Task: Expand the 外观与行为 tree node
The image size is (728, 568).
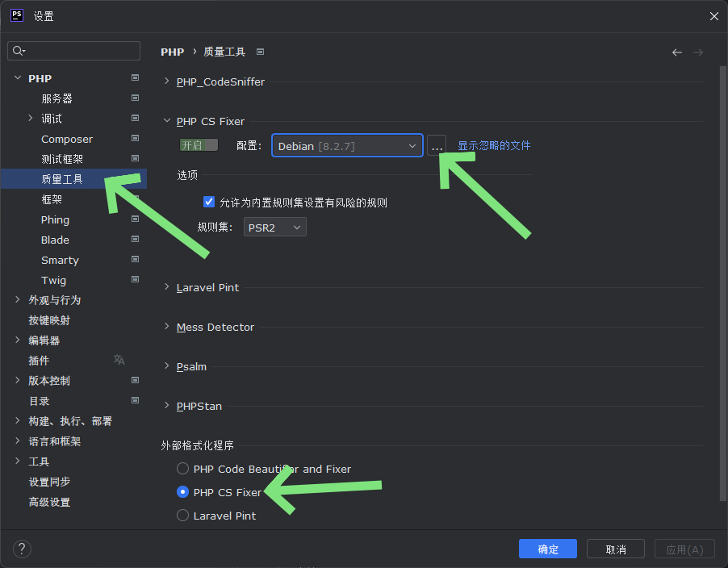Action: click(18, 299)
